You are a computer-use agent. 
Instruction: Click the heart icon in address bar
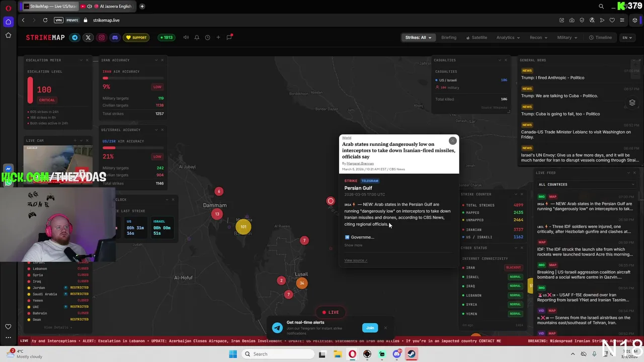pos(612,20)
